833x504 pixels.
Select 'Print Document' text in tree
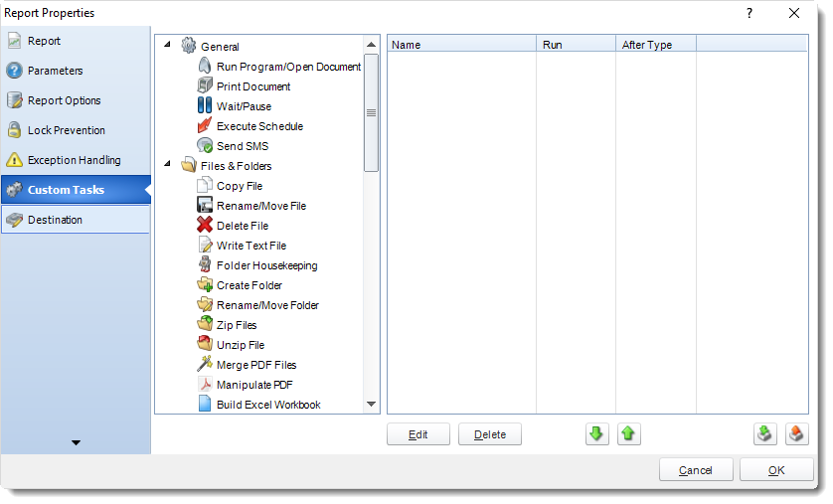253,86
